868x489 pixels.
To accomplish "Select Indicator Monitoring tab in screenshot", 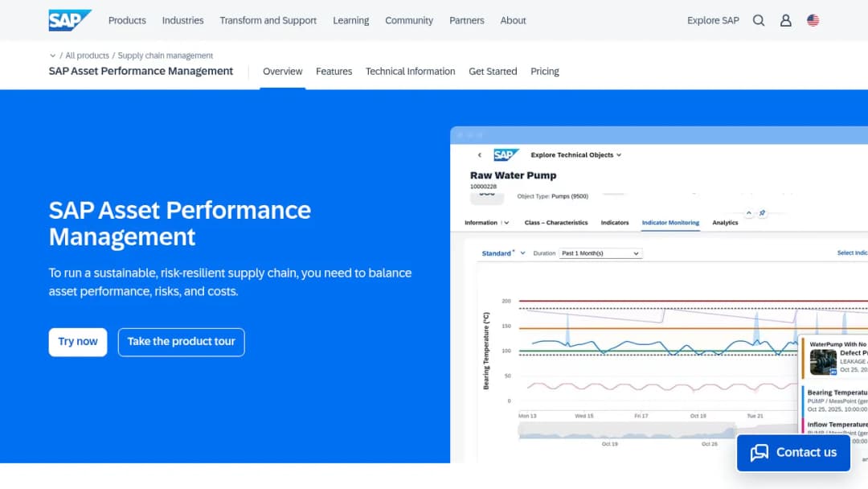I will 670,223.
